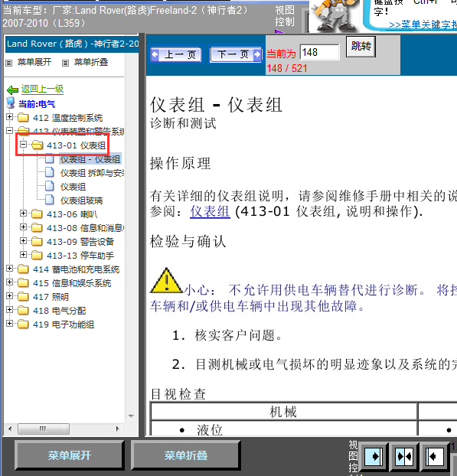Click the Land Rover 神行者2 panel title
457x476 pixels.
(72, 44)
